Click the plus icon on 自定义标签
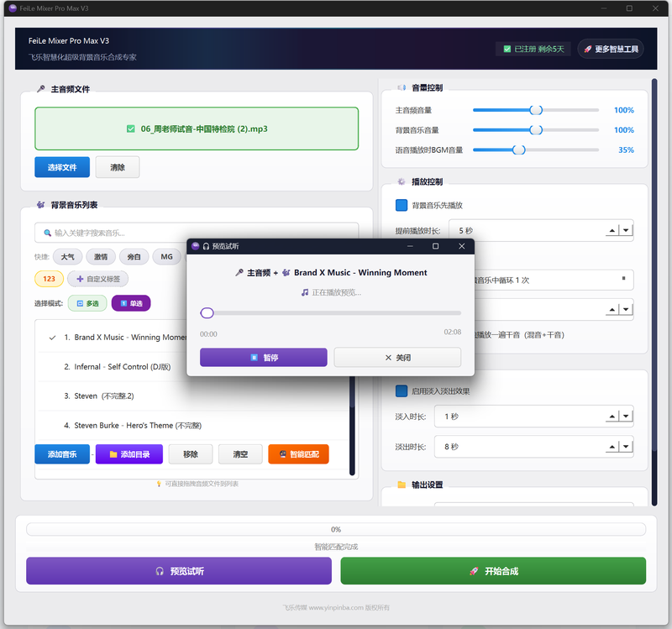The width and height of the screenshot is (672, 629). pos(81,279)
